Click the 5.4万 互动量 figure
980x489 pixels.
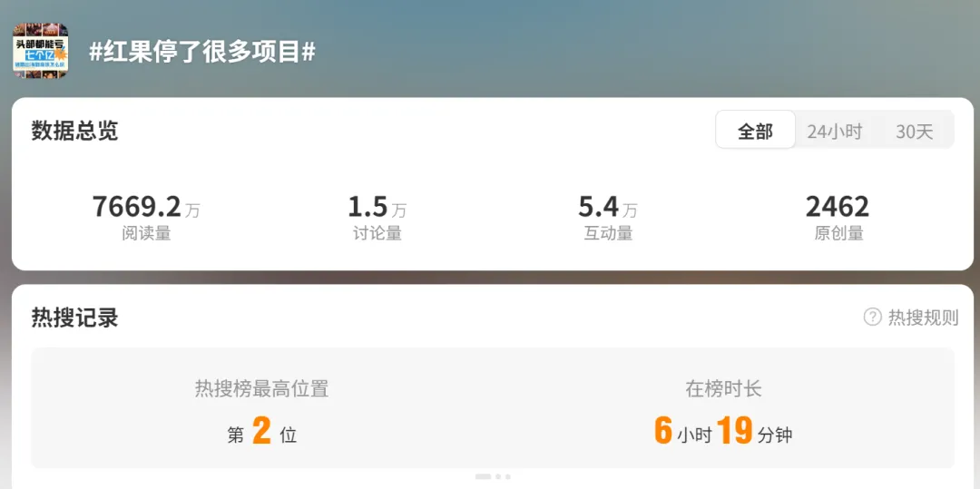(607, 207)
